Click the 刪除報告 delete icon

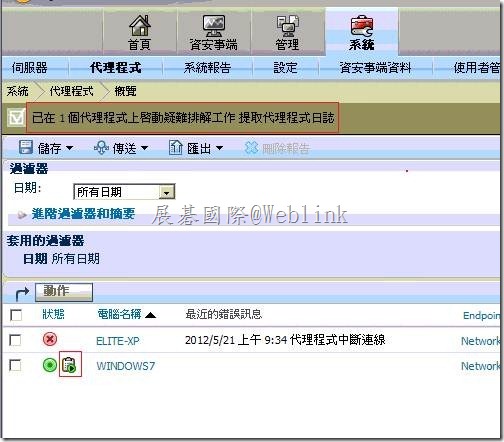(251, 148)
